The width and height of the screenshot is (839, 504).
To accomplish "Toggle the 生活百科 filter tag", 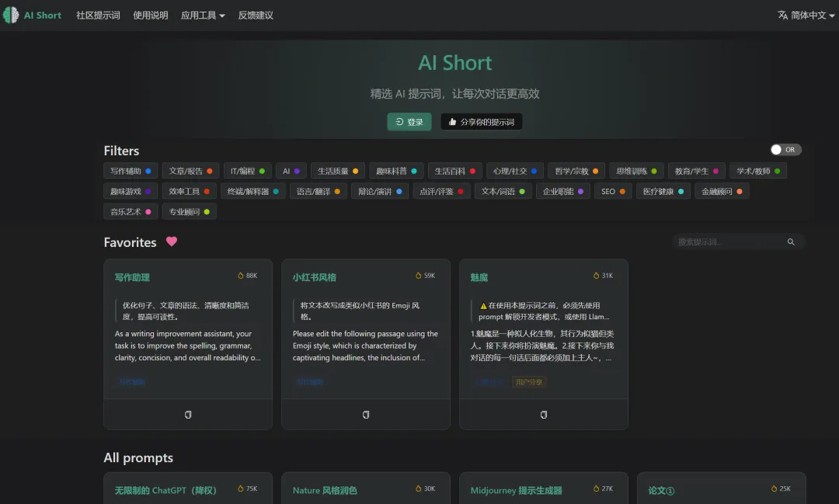I will click(x=454, y=171).
